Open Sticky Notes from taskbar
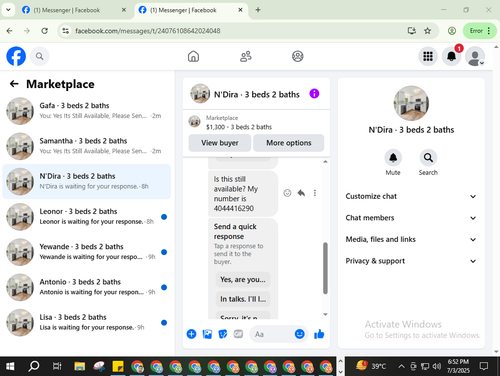The width and height of the screenshot is (500, 376). point(118,367)
